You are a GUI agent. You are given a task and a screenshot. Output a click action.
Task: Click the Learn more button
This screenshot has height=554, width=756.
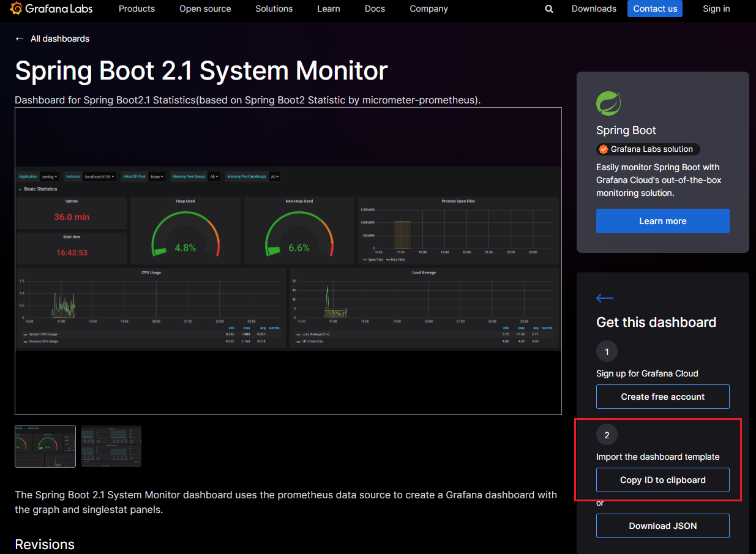tap(663, 221)
